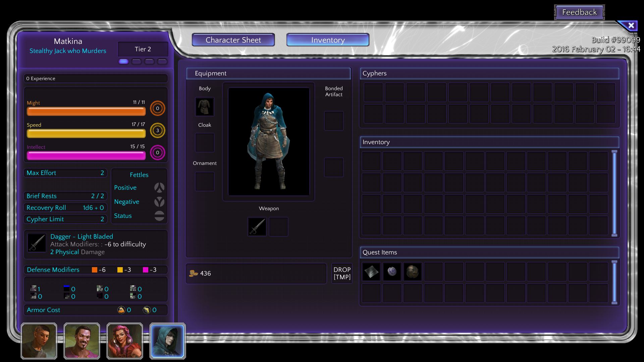The width and height of the screenshot is (644, 362).
Task: Click the second Armor Cost icon
Action: coord(147,310)
